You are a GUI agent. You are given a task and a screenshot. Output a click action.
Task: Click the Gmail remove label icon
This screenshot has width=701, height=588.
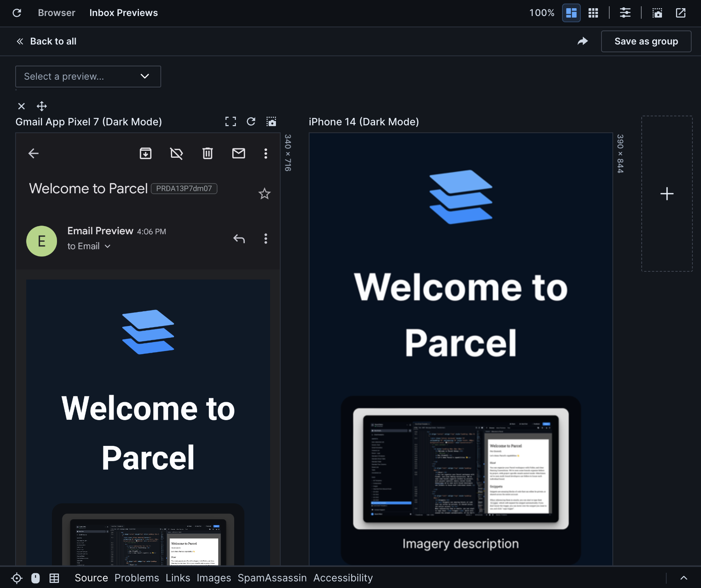coord(176,153)
